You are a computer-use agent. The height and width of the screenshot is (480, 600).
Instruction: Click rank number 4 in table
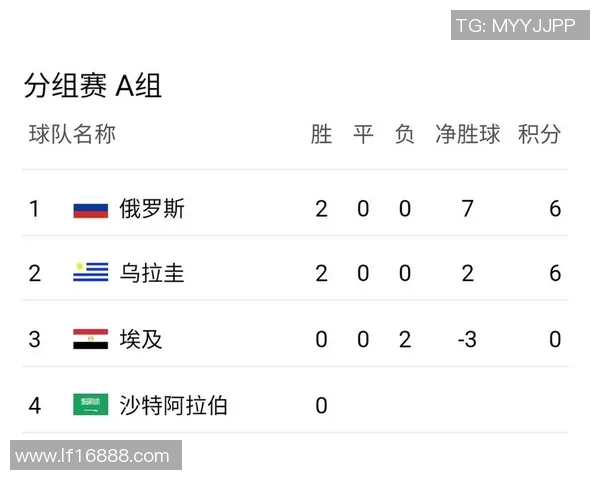pyautogui.click(x=35, y=405)
